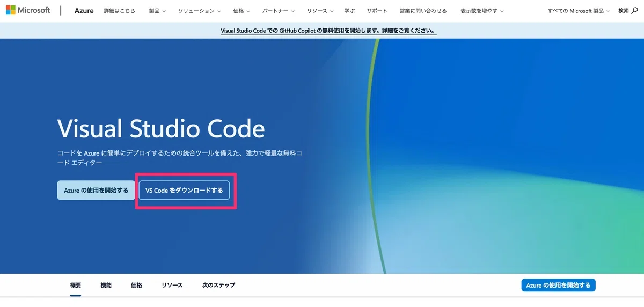Open the サポート menu item
Viewport: 644px width, 307px height.
point(377,11)
